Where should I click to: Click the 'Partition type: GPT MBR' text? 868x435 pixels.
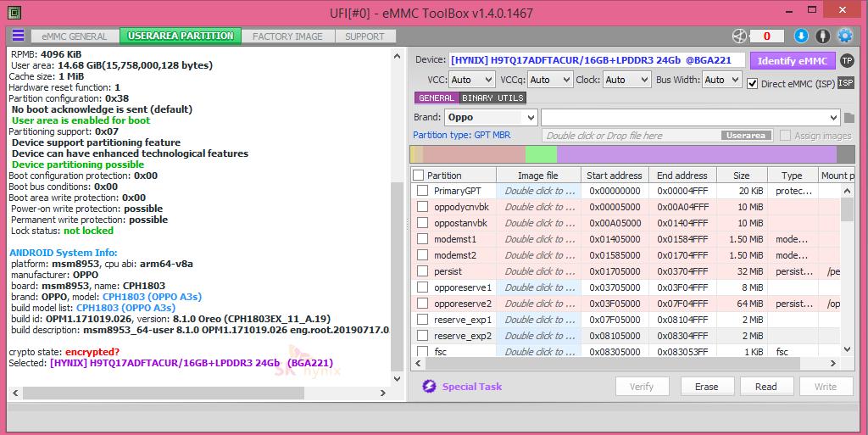pos(462,135)
